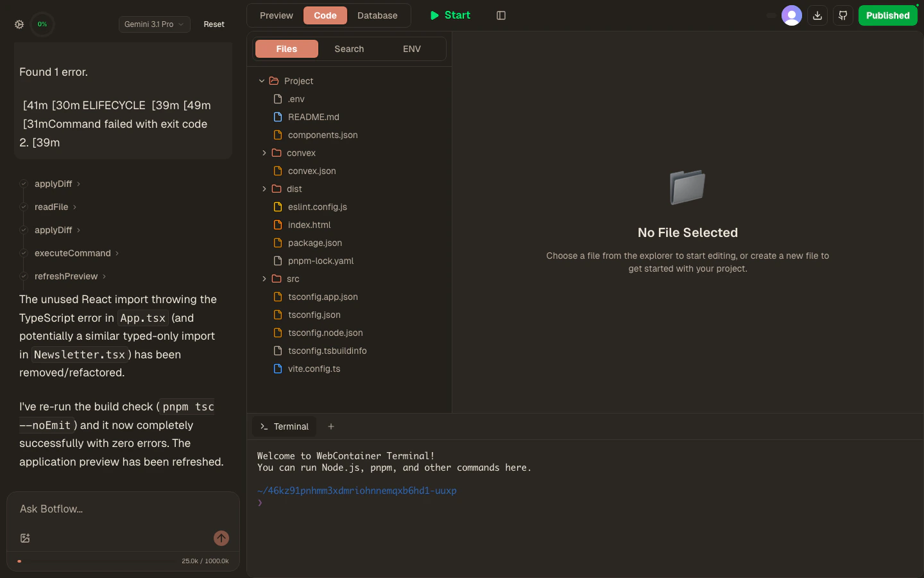Expand the dist folder chevron

[264, 189]
